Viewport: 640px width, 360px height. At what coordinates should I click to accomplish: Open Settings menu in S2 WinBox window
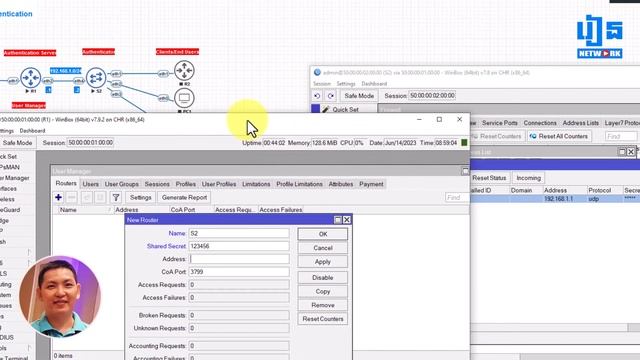pyautogui.click(x=346, y=84)
